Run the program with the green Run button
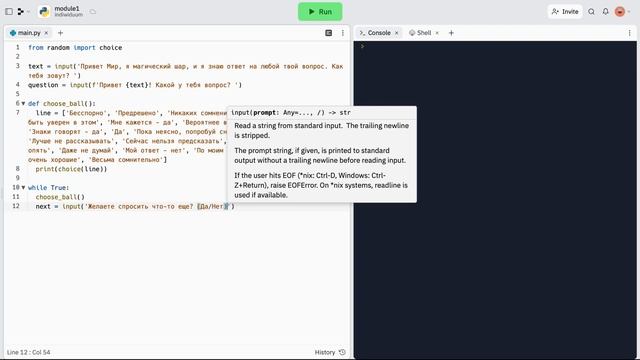Viewport: 640px width, 360px height. click(320, 12)
